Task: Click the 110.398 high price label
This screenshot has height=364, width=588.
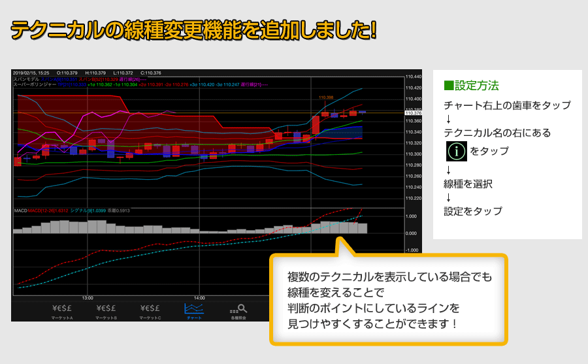Action: 326,97
